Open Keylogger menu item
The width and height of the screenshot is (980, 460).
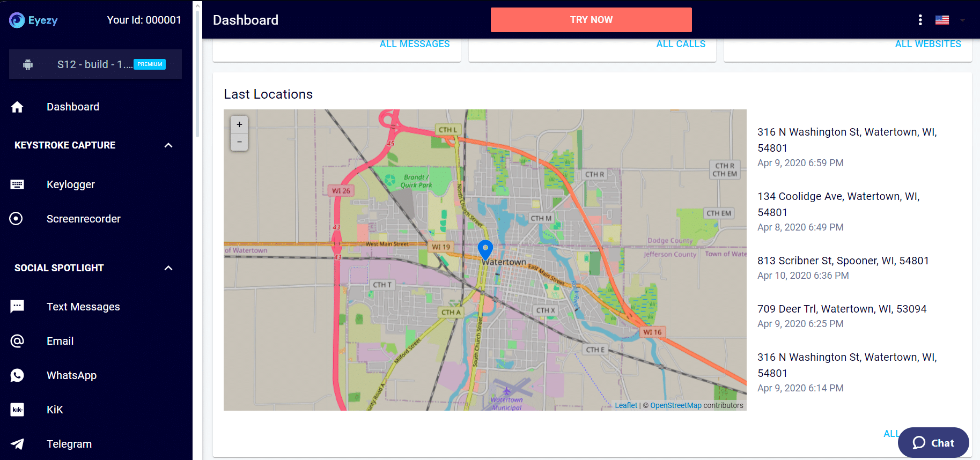tap(71, 184)
